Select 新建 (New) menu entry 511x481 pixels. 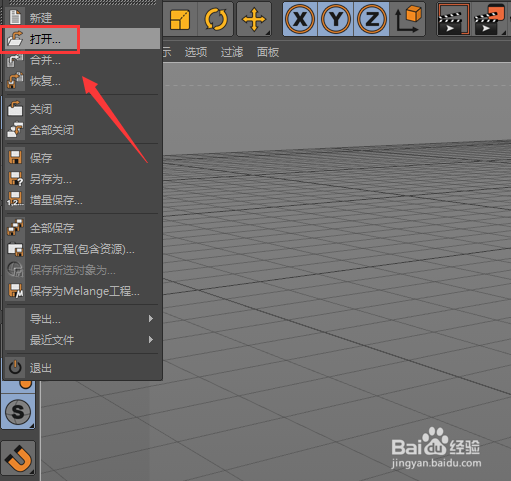tap(82, 17)
